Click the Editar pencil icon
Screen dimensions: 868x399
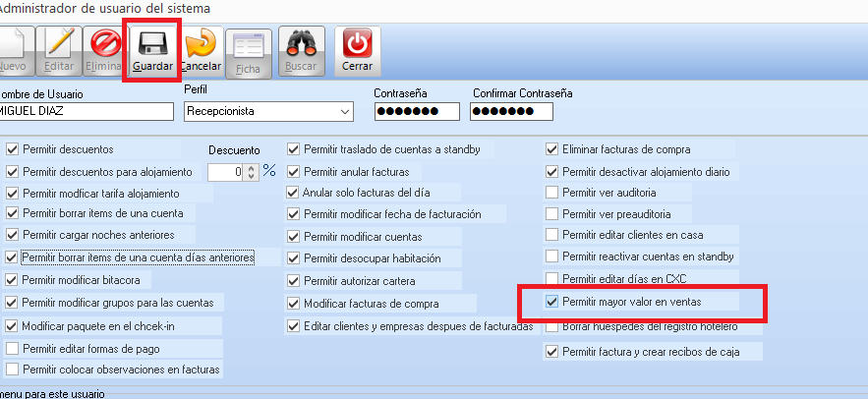[59, 45]
